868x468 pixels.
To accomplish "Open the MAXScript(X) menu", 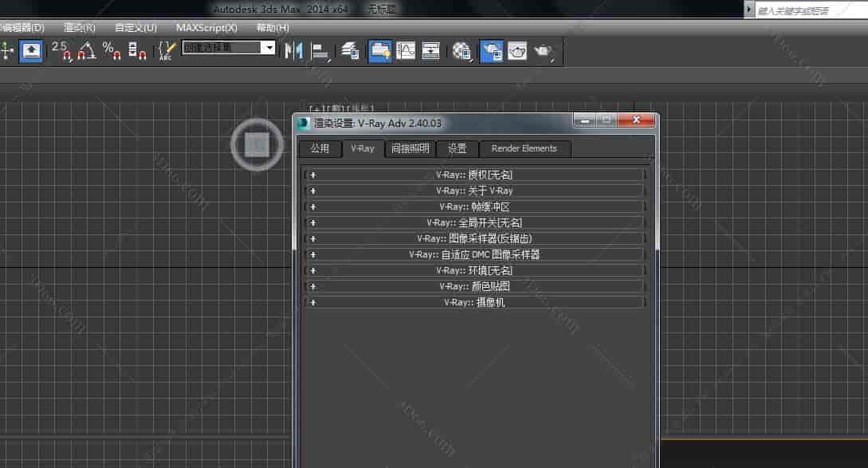I will (206, 27).
